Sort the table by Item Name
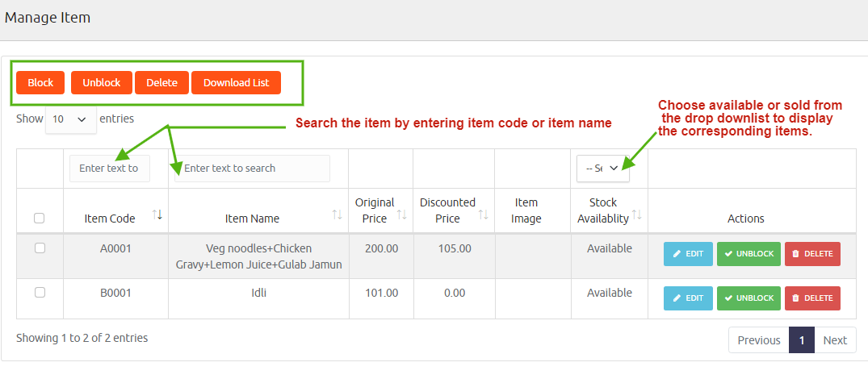The height and width of the screenshot is (379, 868). pyautogui.click(x=338, y=214)
